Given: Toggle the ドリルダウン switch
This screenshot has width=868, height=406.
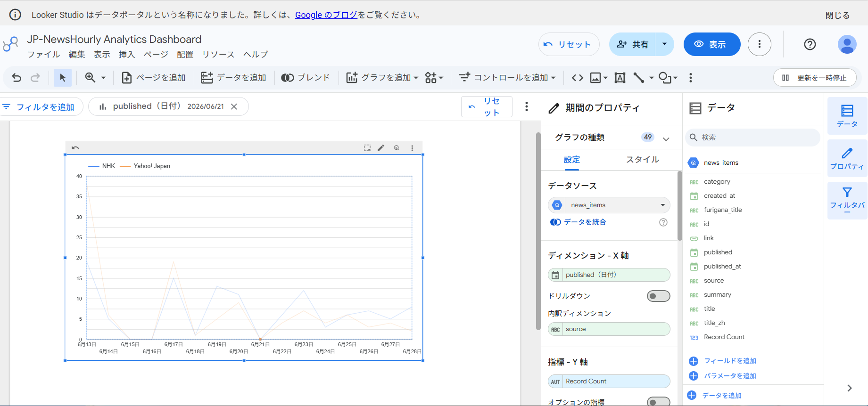Looking at the screenshot, I should pyautogui.click(x=658, y=296).
